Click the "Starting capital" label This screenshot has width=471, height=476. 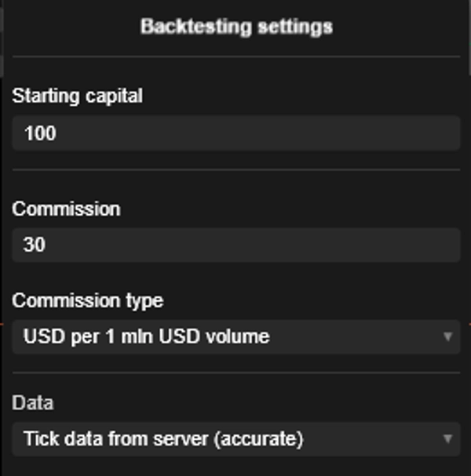point(78,96)
